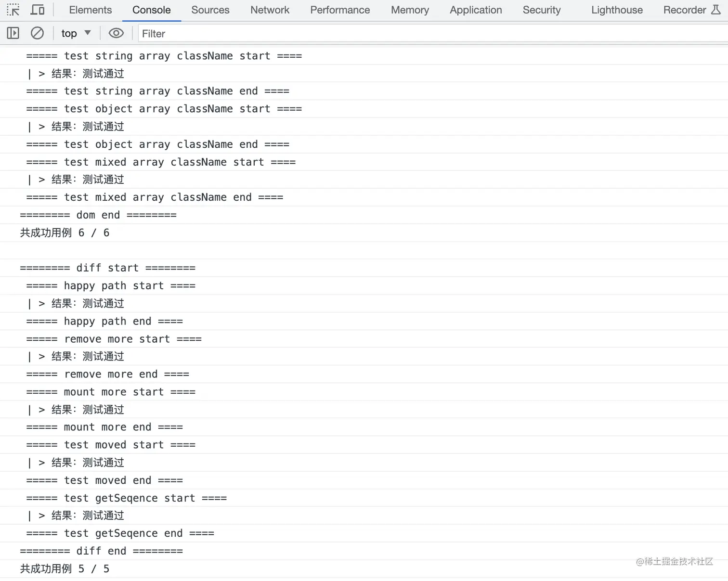Viewport: 728px width, 581px height.
Task: Select the Console tab
Action: coord(152,10)
